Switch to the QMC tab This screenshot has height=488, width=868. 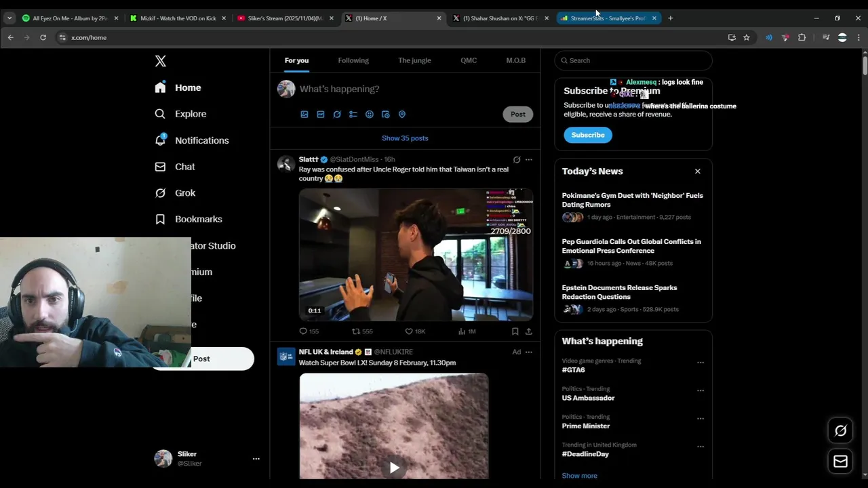click(469, 60)
